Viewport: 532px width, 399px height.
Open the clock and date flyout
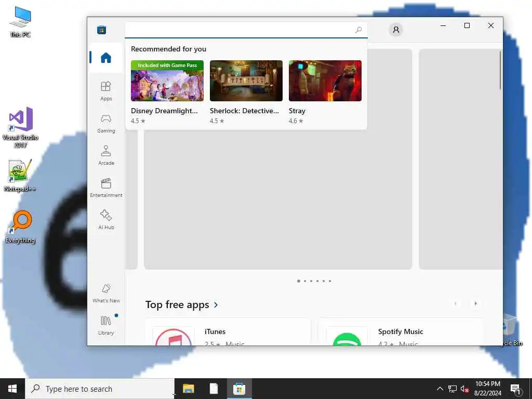(487, 389)
